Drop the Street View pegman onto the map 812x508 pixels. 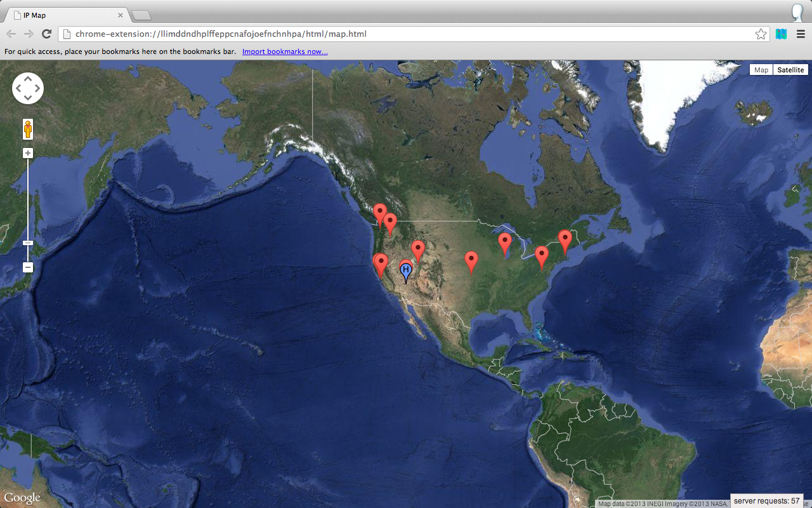(28, 128)
